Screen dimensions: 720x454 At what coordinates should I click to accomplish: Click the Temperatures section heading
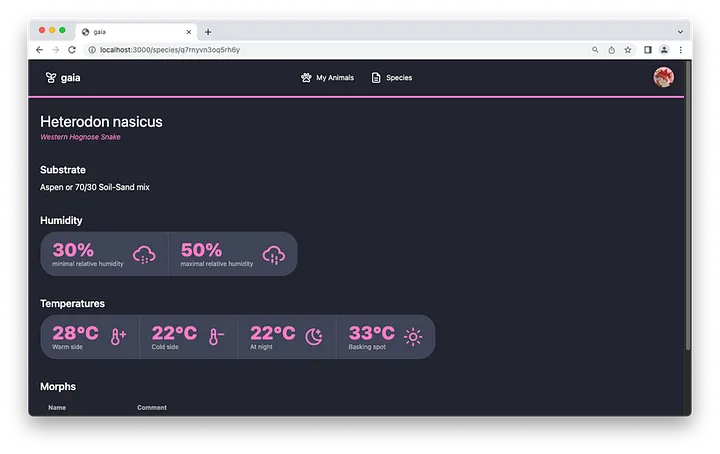click(x=72, y=303)
